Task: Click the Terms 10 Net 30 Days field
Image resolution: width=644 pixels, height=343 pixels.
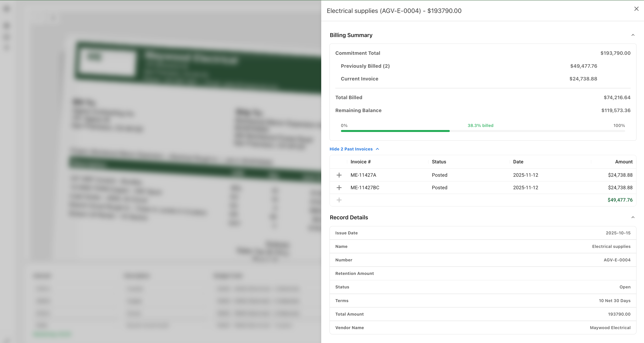Action: point(614,301)
